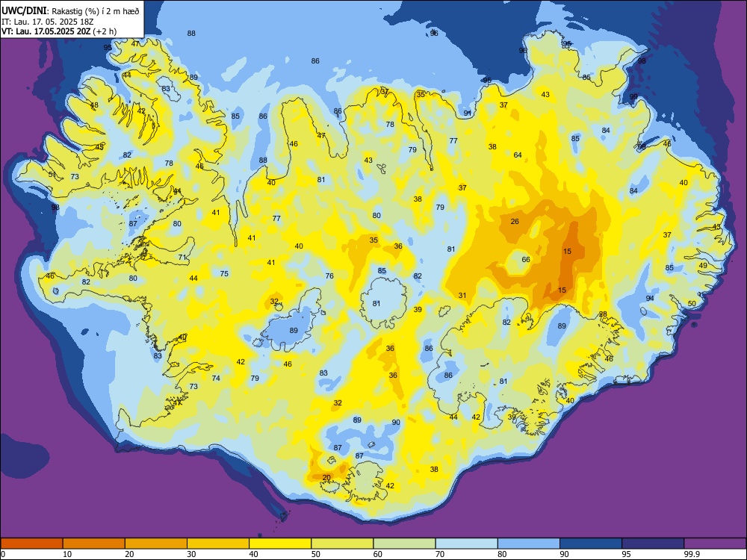Select the 'Rakastig (%) í 2 m hæð' label
The height and width of the screenshot is (560, 747).
[95, 11]
